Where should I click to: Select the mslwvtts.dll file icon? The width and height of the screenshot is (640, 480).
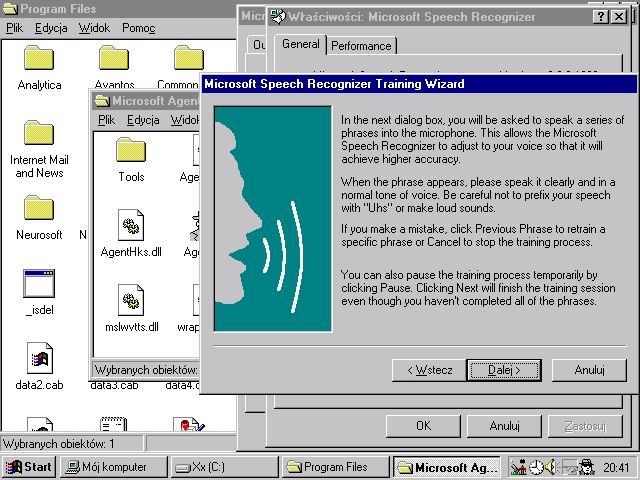point(131,300)
